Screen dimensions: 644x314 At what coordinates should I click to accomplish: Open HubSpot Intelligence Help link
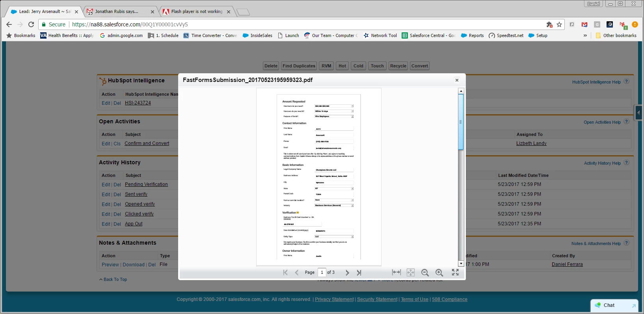[596, 82]
